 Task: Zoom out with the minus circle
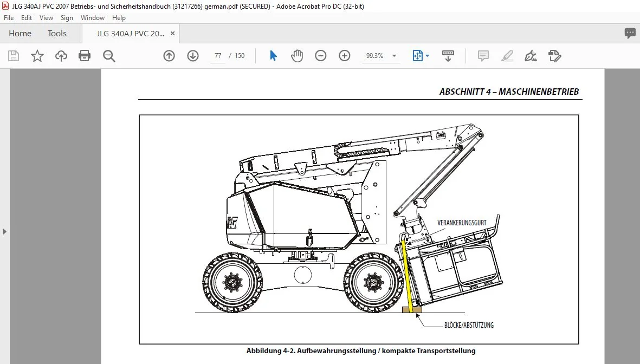point(321,56)
